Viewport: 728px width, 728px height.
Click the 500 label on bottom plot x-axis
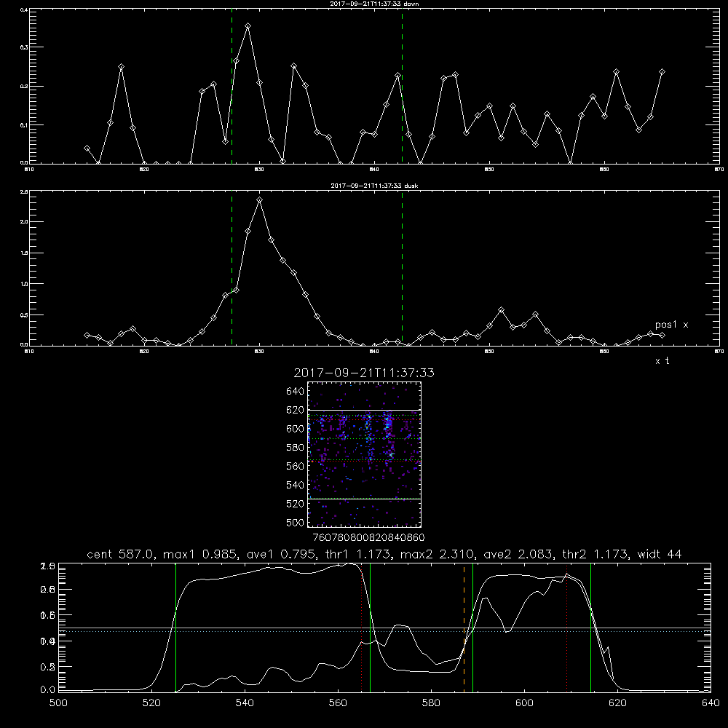click(58, 703)
